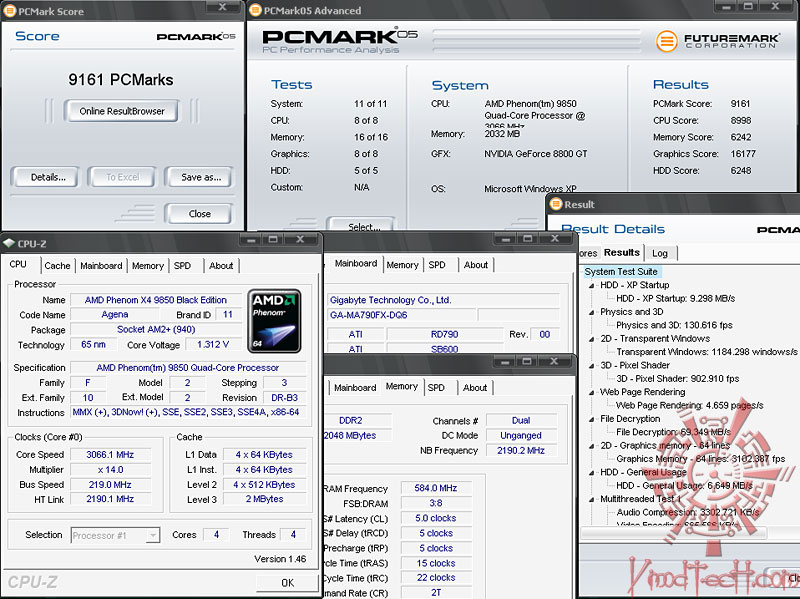
Task: Click multiplier value x 14.0
Action: [x=110, y=469]
